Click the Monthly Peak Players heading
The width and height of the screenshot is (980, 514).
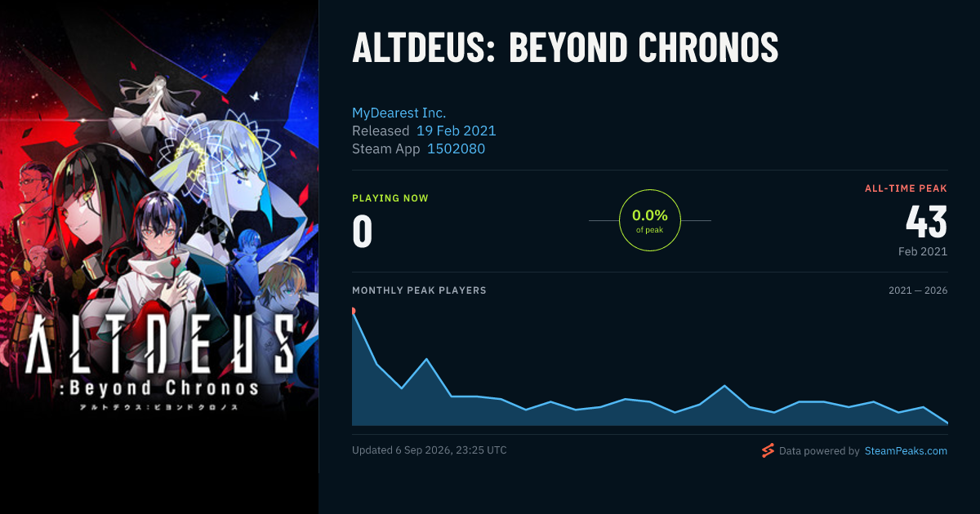point(419,290)
